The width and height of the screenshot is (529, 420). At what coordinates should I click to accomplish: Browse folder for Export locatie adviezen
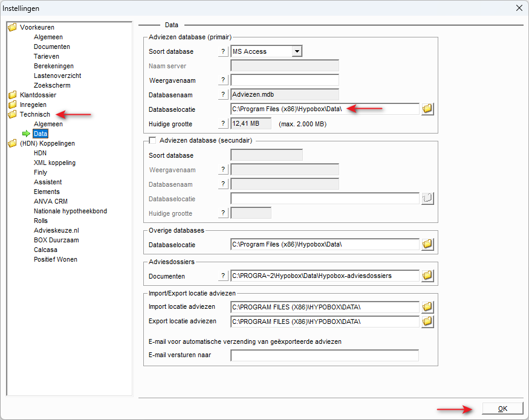427,321
